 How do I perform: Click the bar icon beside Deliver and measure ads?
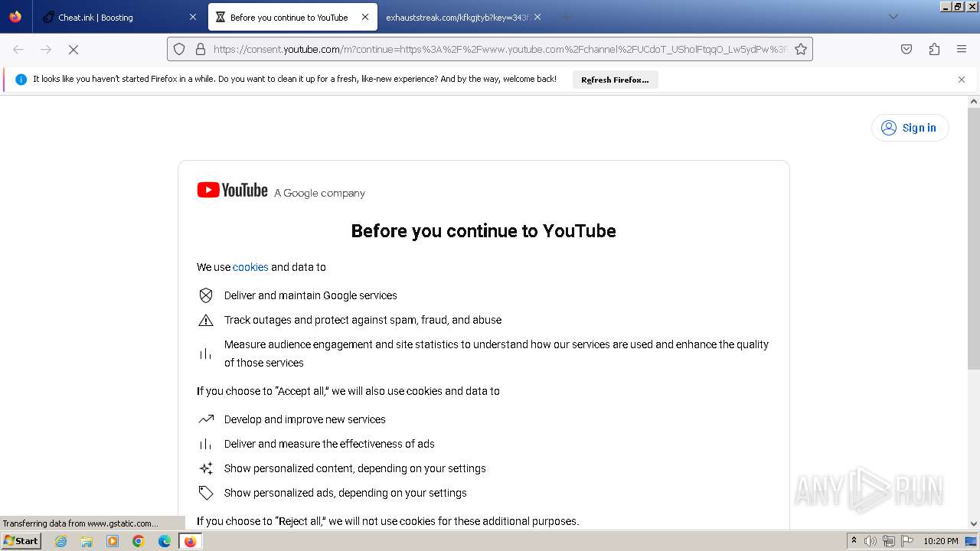coord(206,444)
